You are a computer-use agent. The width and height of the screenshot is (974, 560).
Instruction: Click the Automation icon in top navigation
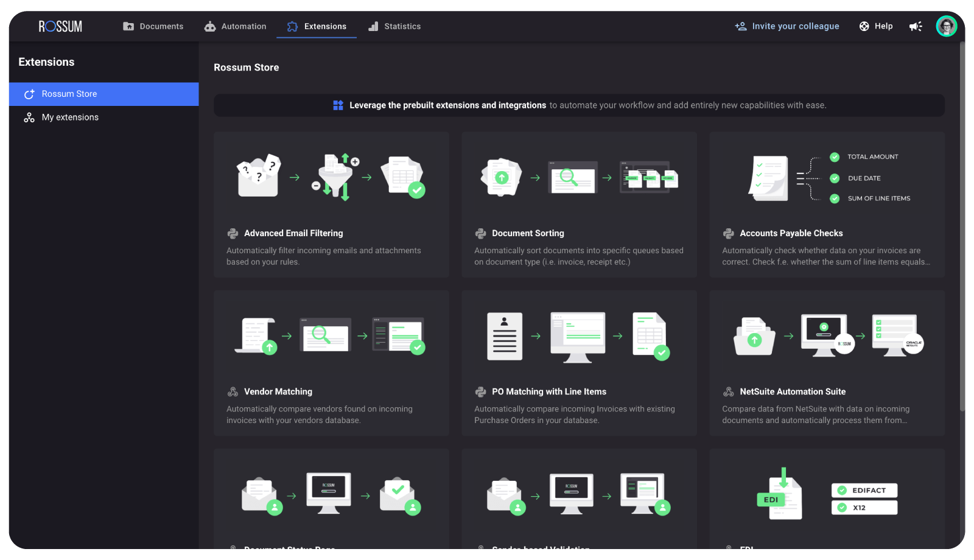pos(210,26)
